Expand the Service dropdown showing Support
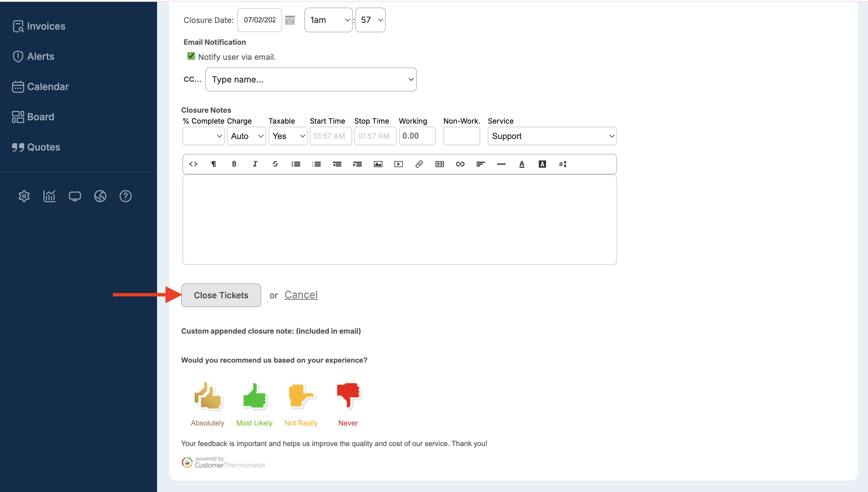Image resolution: width=868 pixels, height=492 pixels. (552, 136)
